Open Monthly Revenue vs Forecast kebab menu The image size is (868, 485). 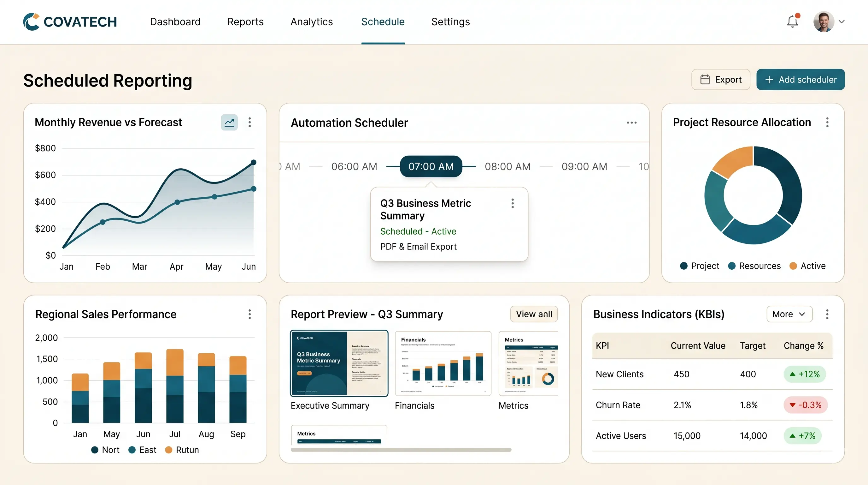[250, 122]
